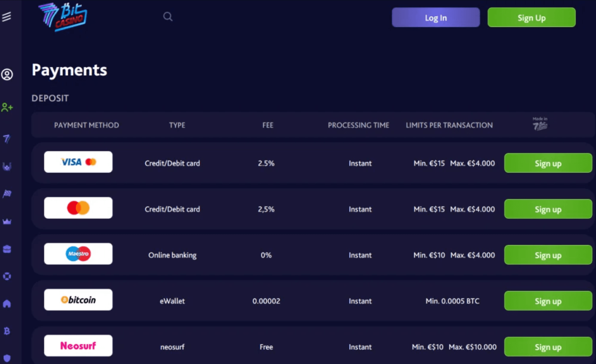Select the Mastercard payment method logo
596x364 pixels.
[x=78, y=208]
